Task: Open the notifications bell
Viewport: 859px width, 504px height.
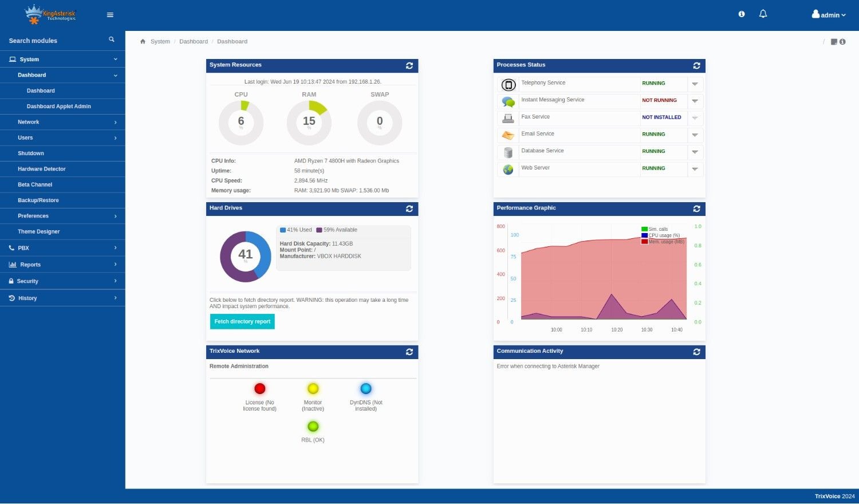Action: coord(763,14)
